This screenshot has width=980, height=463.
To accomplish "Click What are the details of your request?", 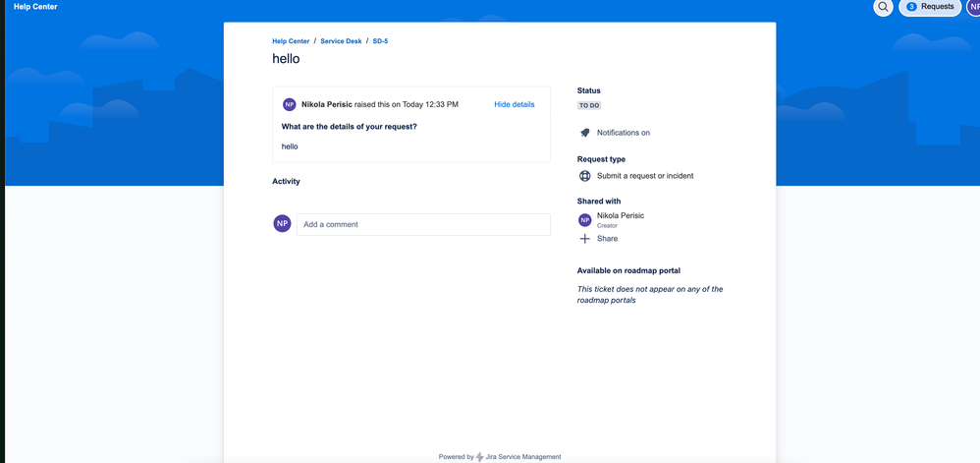I will pyautogui.click(x=349, y=127).
